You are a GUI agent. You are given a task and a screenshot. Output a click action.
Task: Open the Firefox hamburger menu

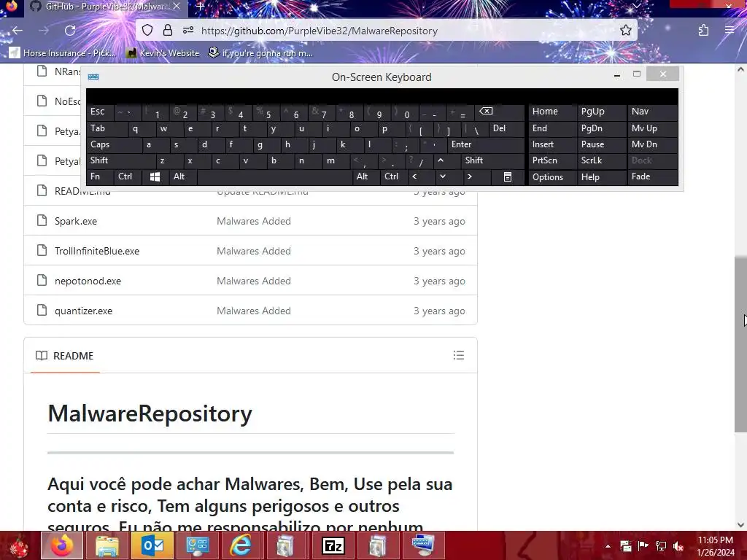(x=729, y=31)
